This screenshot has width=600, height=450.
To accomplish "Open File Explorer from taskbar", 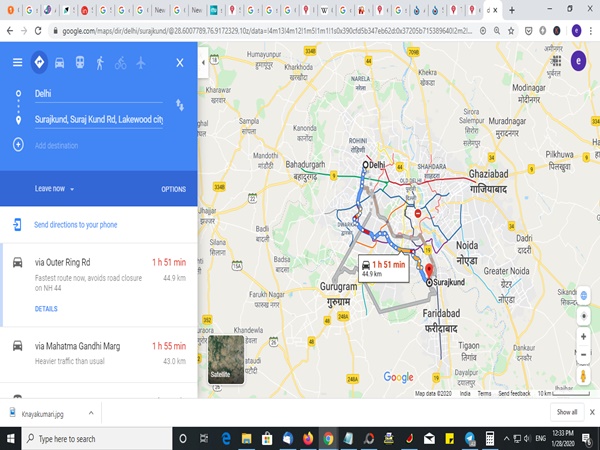I will 246,439.
